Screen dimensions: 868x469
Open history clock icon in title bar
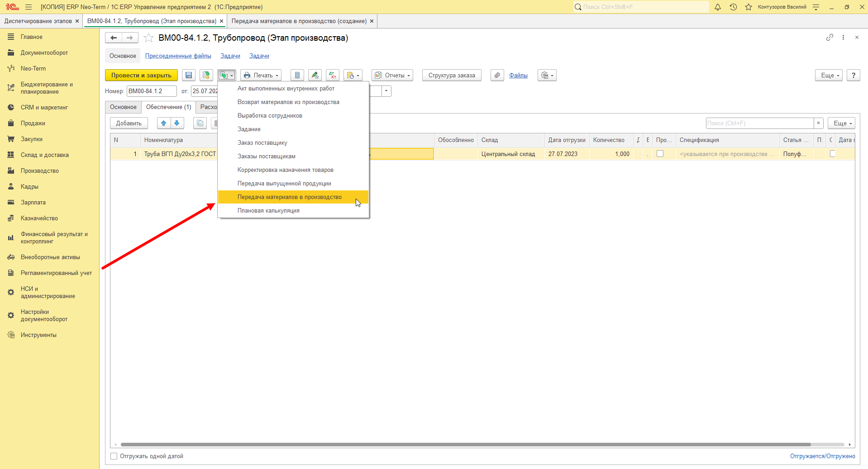pos(733,7)
